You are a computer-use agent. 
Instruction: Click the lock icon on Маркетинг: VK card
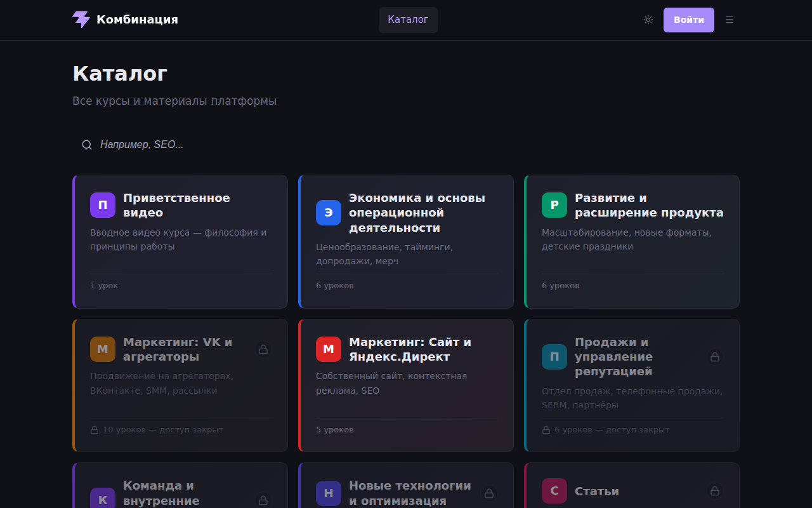[263, 349]
